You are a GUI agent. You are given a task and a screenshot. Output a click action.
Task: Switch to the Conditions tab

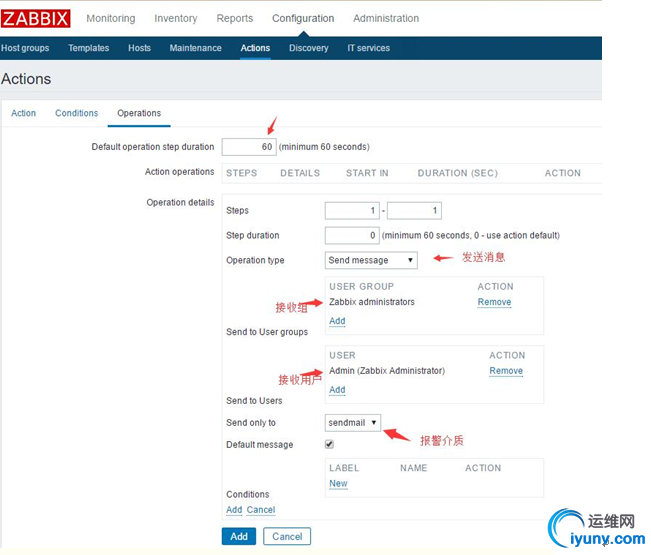pos(76,113)
